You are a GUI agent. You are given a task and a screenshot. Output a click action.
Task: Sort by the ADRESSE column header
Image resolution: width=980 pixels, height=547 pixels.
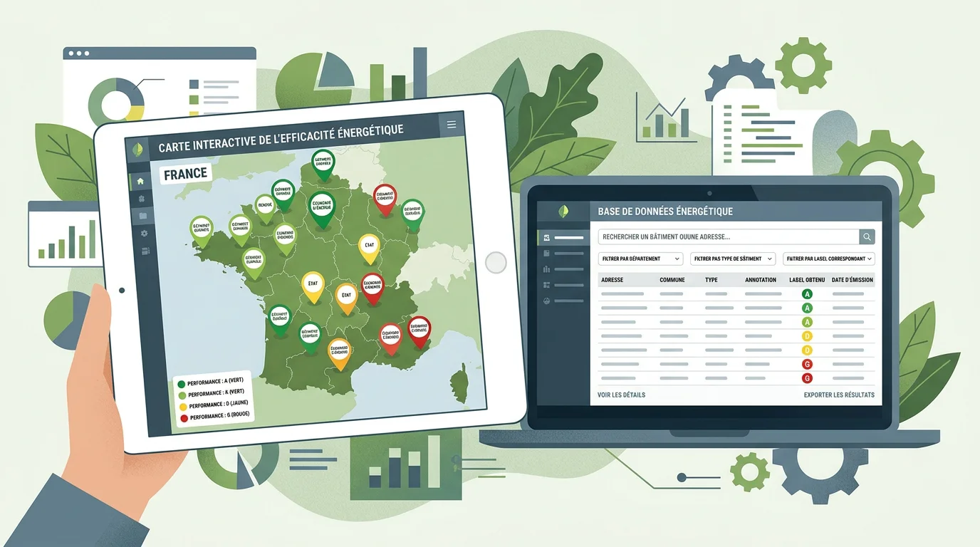[612, 280]
